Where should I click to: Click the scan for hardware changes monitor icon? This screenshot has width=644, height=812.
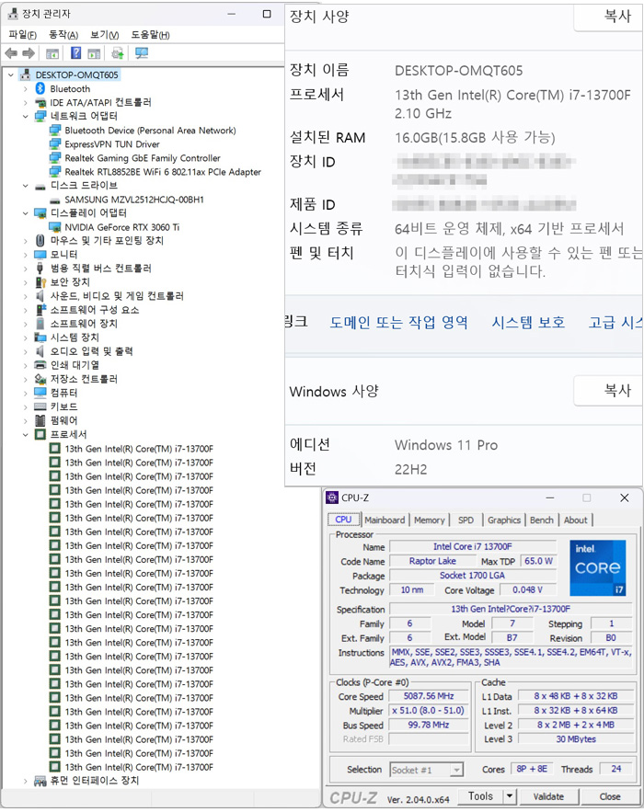click(142, 52)
